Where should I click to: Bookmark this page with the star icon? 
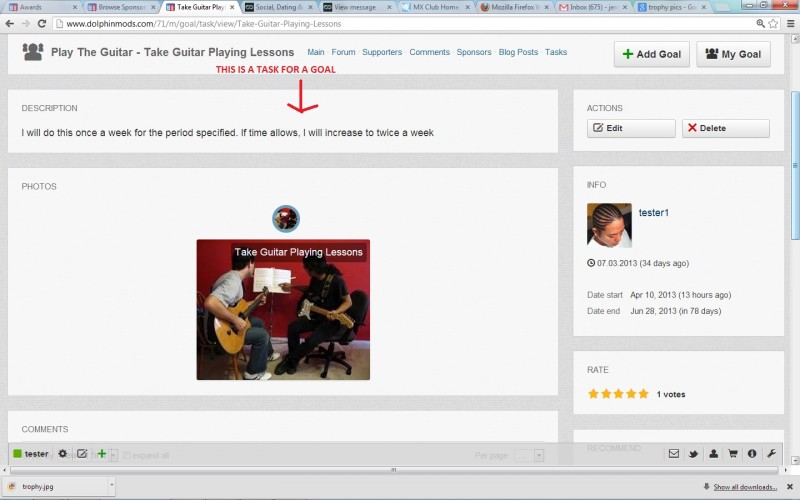(x=773, y=23)
